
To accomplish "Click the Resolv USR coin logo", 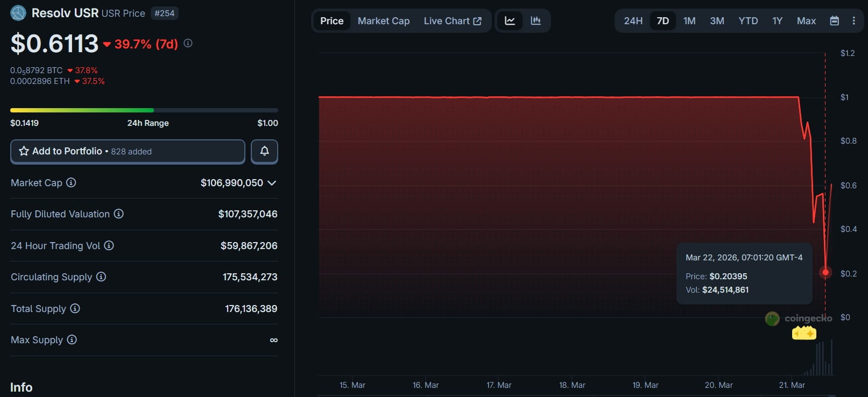I will pyautogui.click(x=18, y=13).
